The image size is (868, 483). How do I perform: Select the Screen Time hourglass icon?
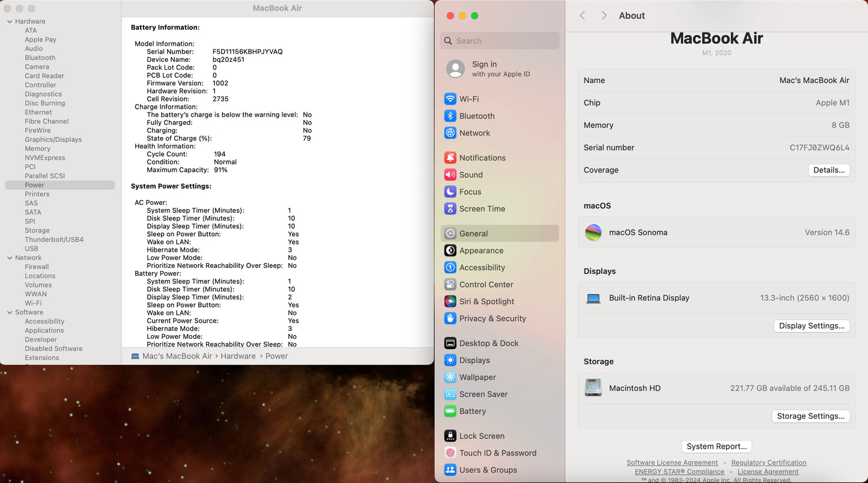(x=450, y=209)
